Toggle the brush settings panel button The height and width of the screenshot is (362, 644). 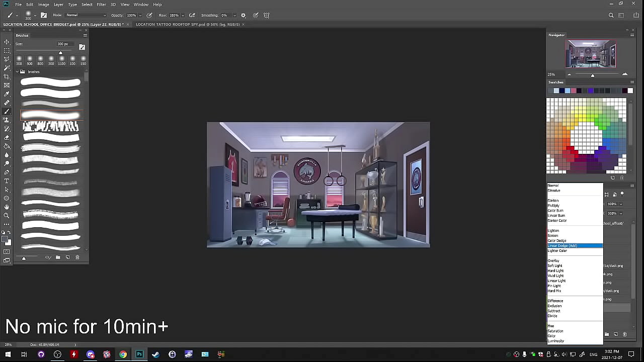44,16
